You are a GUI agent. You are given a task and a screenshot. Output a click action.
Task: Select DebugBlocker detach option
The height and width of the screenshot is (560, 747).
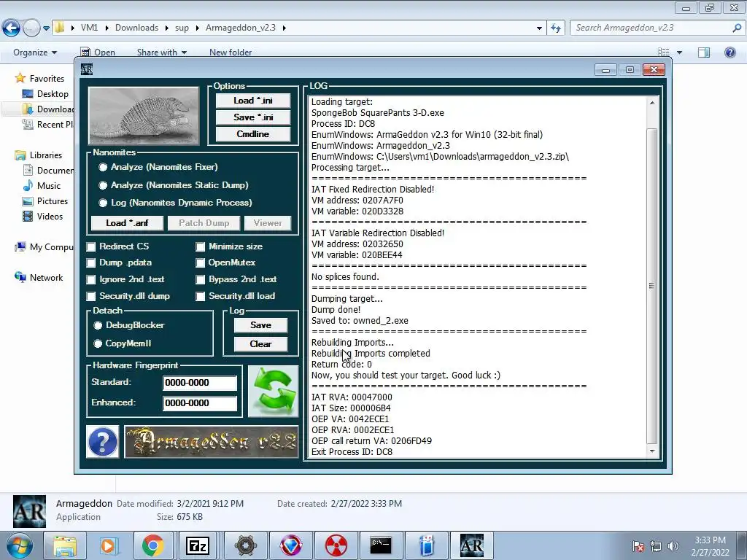pos(98,325)
